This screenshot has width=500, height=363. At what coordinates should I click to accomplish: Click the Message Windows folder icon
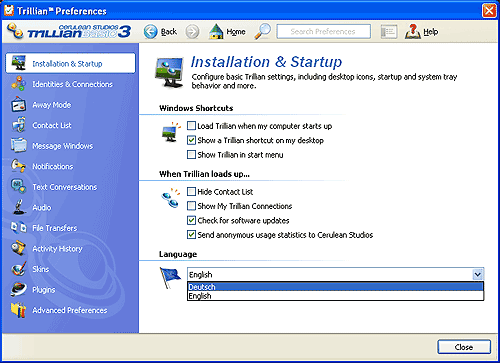tap(18, 146)
